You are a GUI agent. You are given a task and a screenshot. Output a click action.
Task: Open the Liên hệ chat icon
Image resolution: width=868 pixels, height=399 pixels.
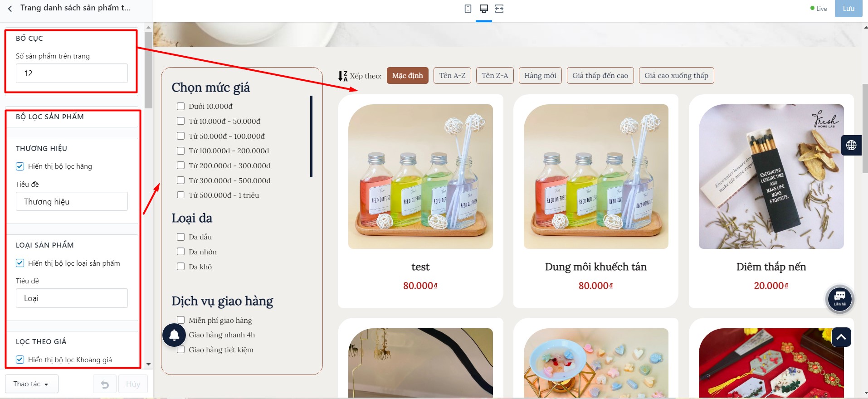click(x=839, y=299)
